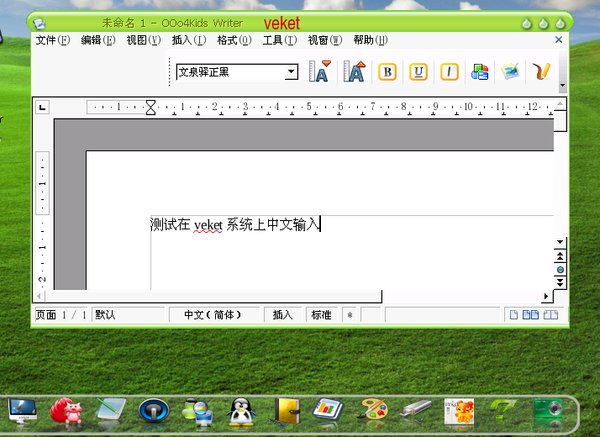Switch to book view layout icon
This screenshot has width=600, height=437.
click(x=551, y=315)
